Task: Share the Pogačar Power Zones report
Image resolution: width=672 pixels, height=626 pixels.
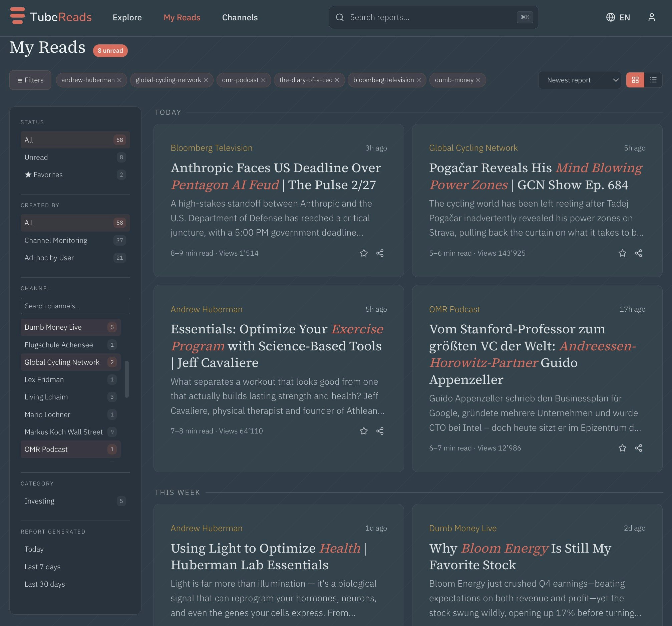Action: tap(639, 253)
